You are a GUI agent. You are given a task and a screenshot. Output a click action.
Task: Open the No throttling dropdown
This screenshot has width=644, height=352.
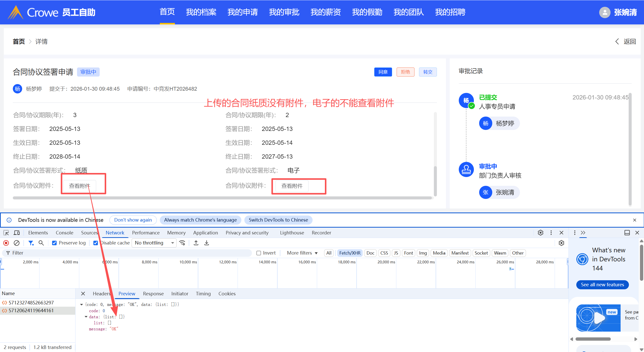coord(154,243)
